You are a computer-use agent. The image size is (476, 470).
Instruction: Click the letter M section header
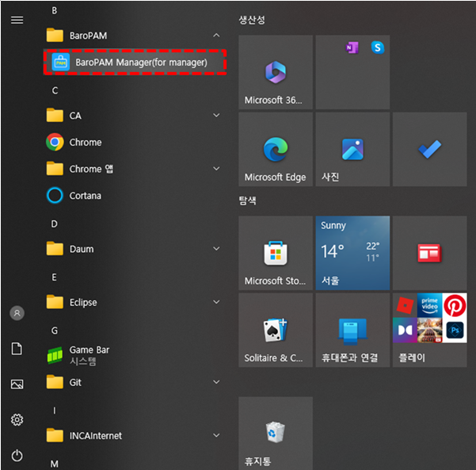click(x=55, y=464)
